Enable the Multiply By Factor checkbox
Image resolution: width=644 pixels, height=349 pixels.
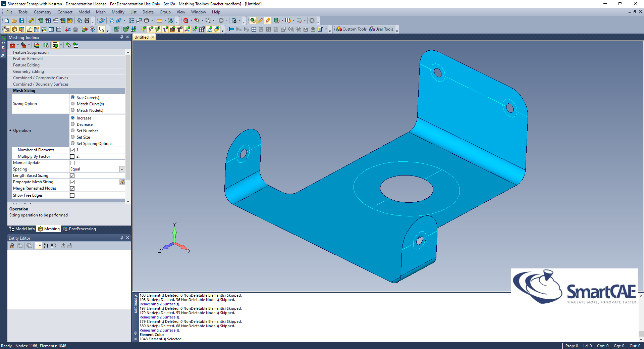(72, 156)
